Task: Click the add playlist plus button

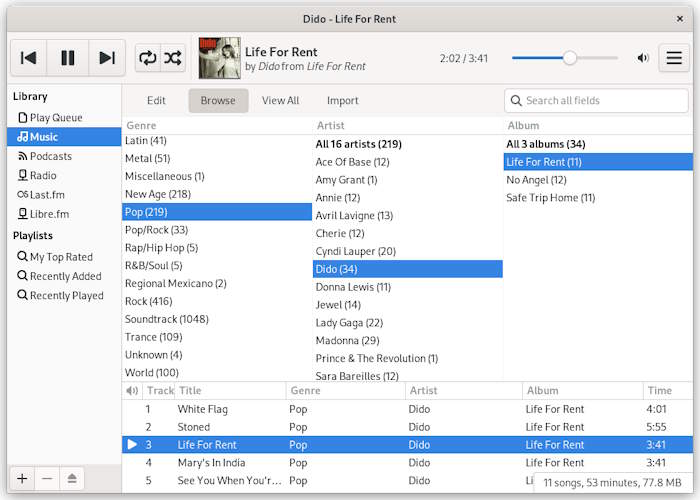Action: [22, 479]
